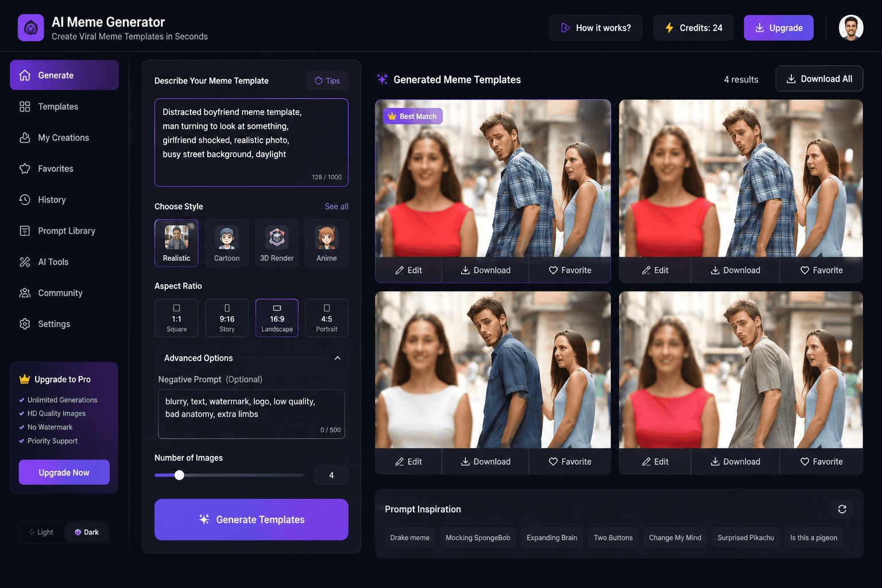Click the Best Match crown badge
This screenshot has width=882, height=588.
(x=413, y=117)
